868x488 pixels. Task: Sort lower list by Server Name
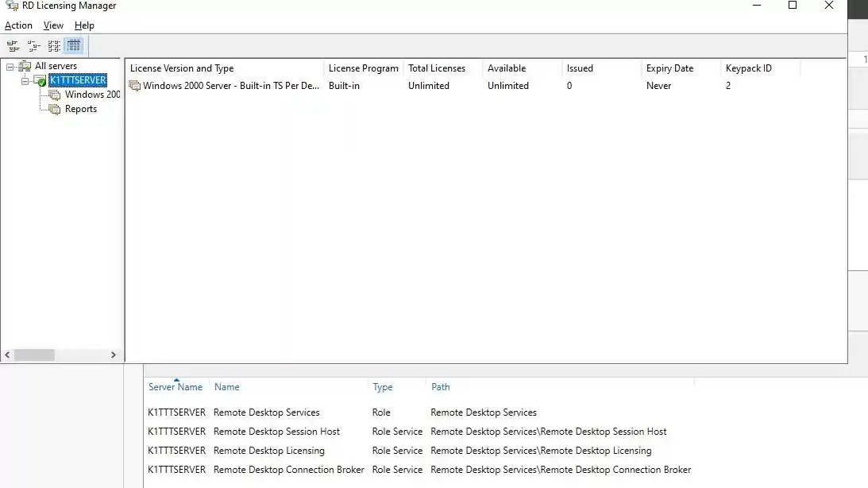coord(176,387)
